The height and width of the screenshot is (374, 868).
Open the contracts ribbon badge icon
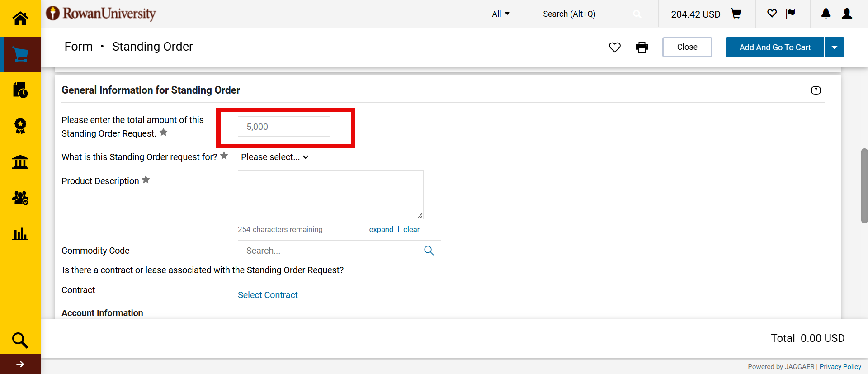[20, 126]
